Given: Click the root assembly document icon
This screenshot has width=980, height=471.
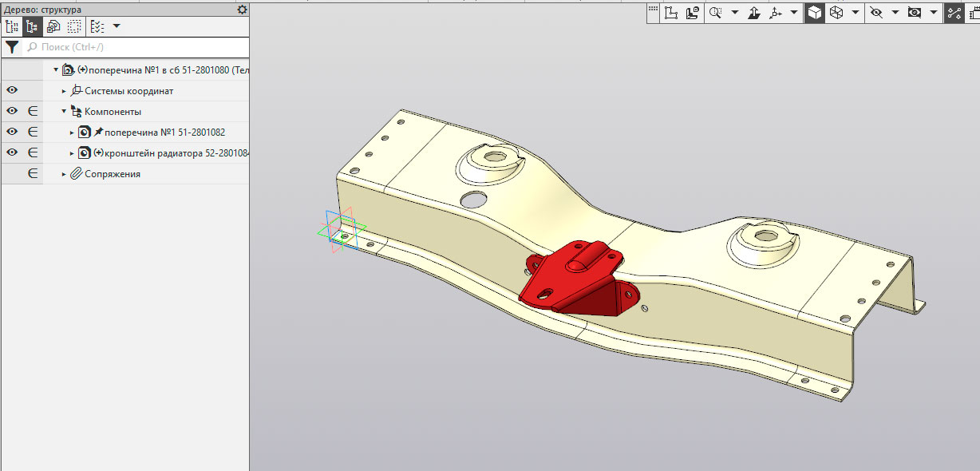Looking at the screenshot, I should click(68, 70).
